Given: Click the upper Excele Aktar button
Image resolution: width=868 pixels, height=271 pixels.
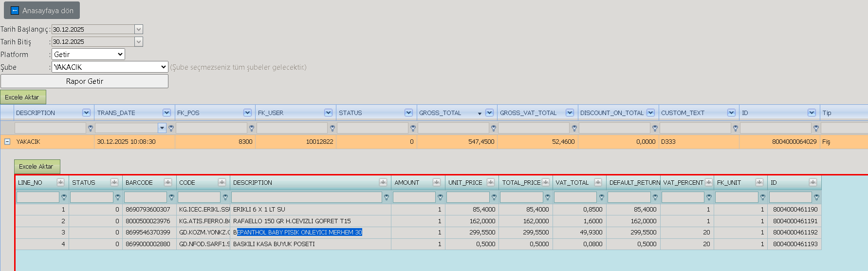Looking at the screenshot, I should pyautogui.click(x=23, y=97).
